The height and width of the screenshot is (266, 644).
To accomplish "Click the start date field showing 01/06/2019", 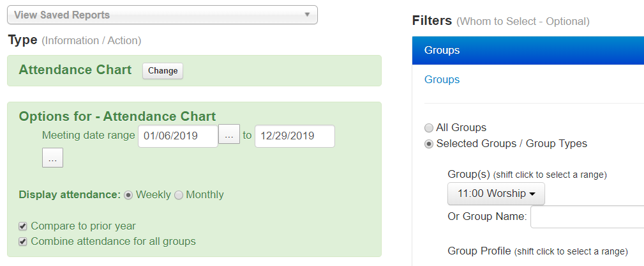I will pos(178,136).
